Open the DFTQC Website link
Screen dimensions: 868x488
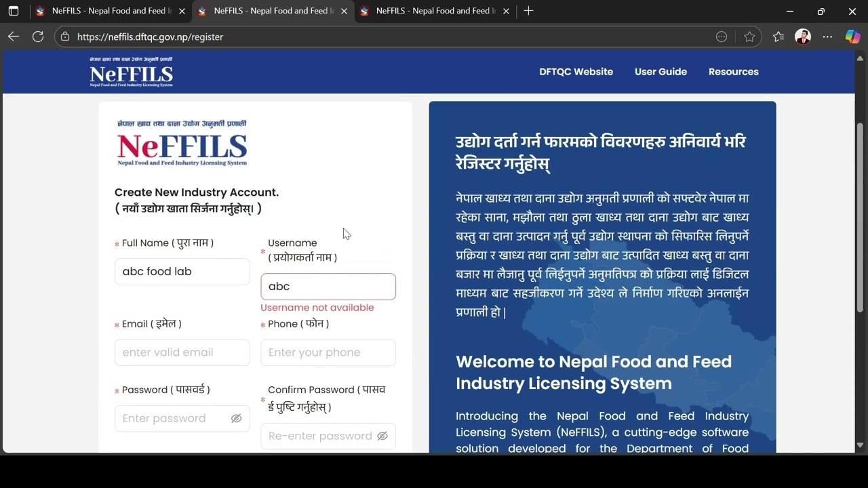tap(576, 72)
